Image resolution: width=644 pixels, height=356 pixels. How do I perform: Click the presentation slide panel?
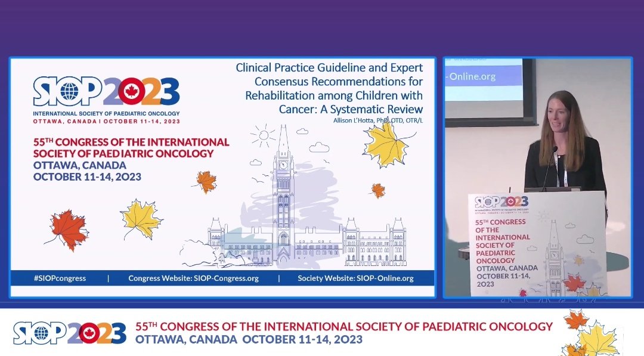222,177
